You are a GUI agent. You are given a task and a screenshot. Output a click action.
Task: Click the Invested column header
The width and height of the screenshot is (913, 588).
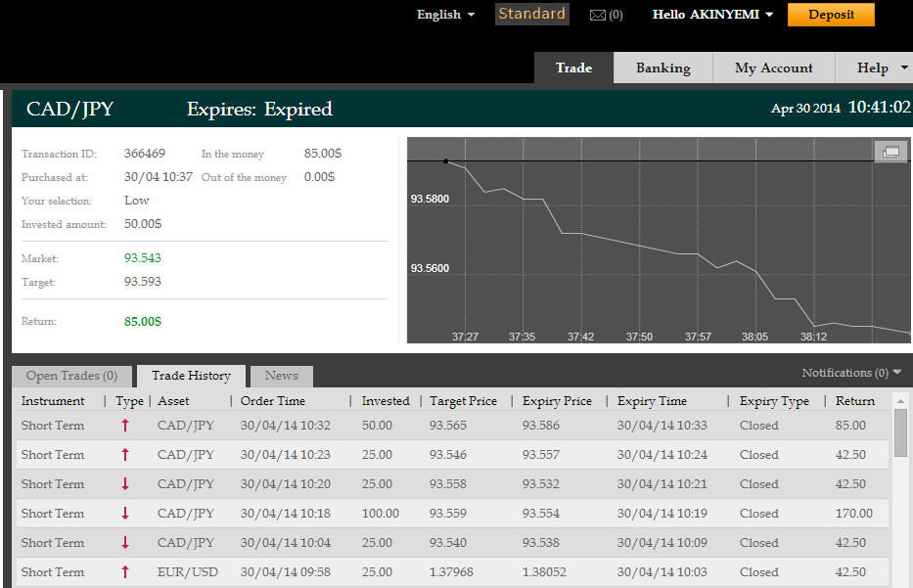tap(386, 401)
